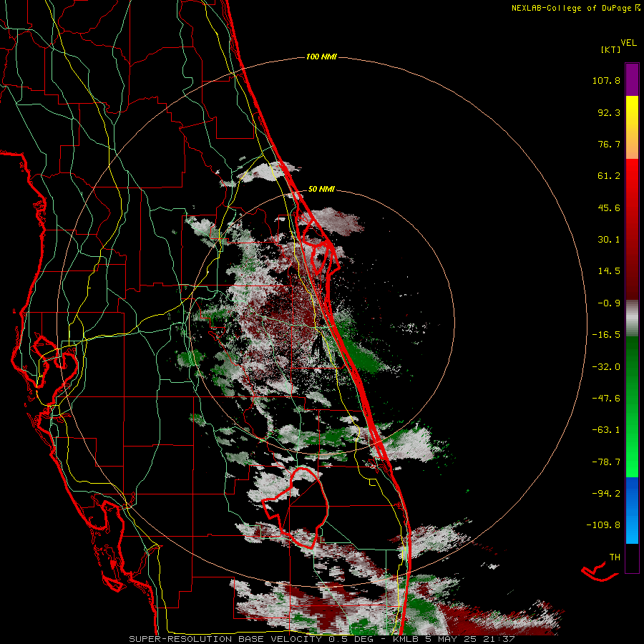
Task: Click the 14.5 velocity label
Action: 609,271
